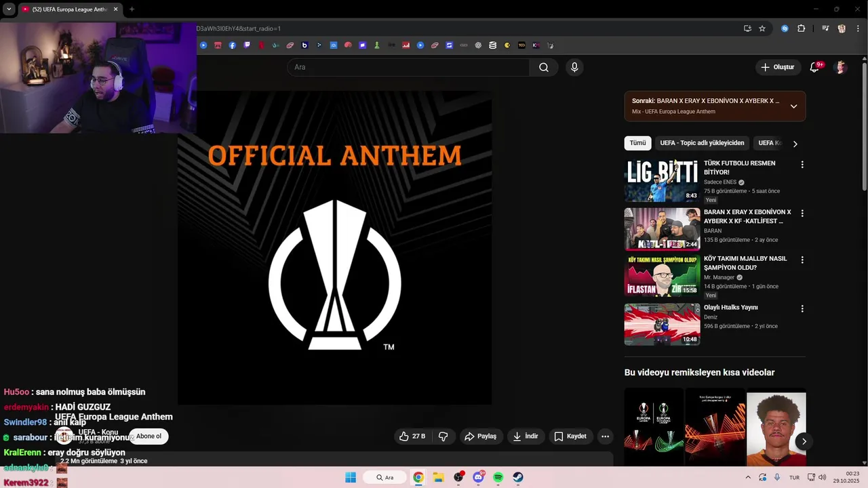Click the install app icon in the address bar
Screen dimensions: 868x488
[x=747, y=28]
